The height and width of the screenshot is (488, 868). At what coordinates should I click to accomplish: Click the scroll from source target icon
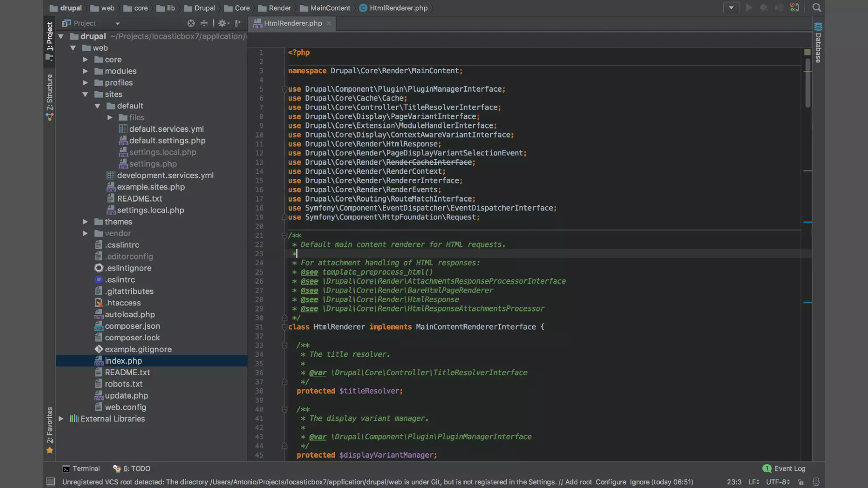click(191, 23)
